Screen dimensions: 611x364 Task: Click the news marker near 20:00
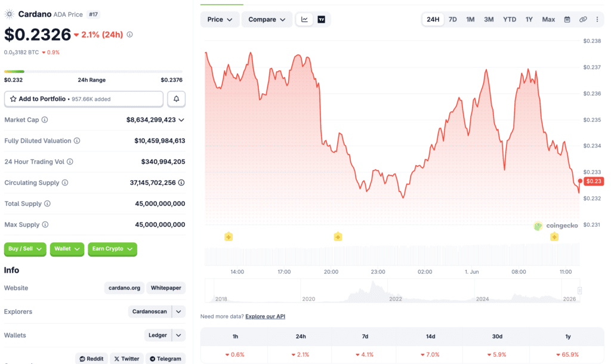(338, 236)
